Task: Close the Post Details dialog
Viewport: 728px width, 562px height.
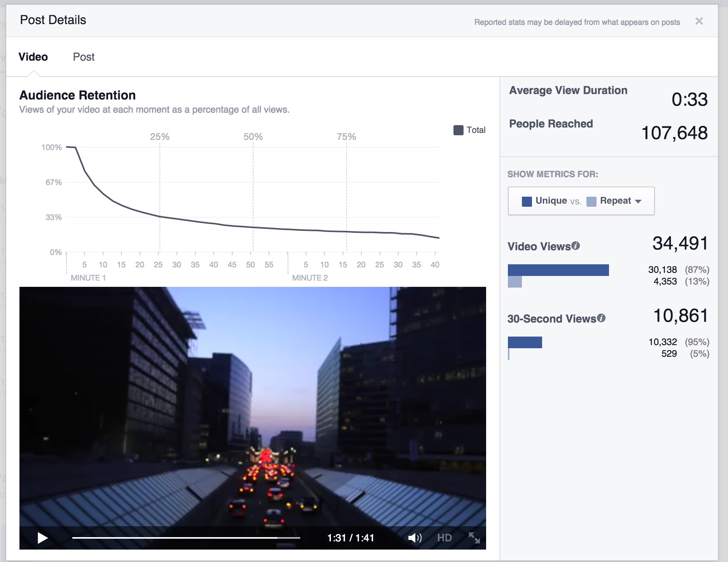Action: click(699, 21)
